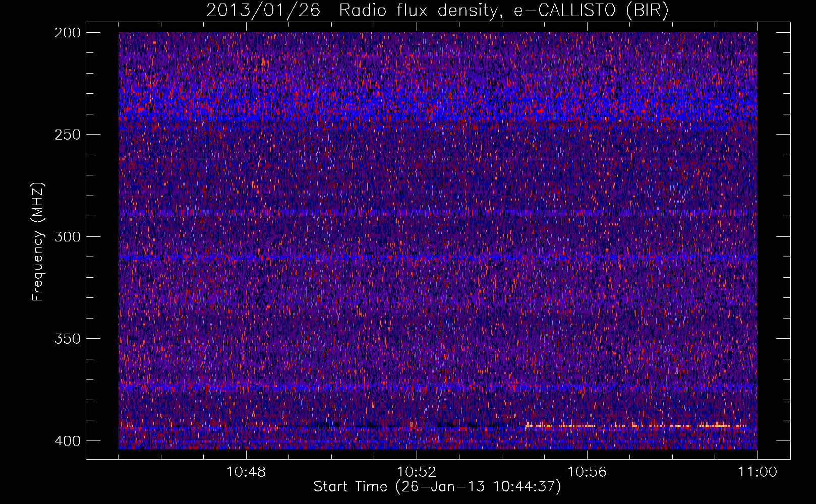Click the plot title "Radio flux density, e-CALLISTO (BIR)"
The width and height of the screenshot is (816, 504).
tap(504, 11)
